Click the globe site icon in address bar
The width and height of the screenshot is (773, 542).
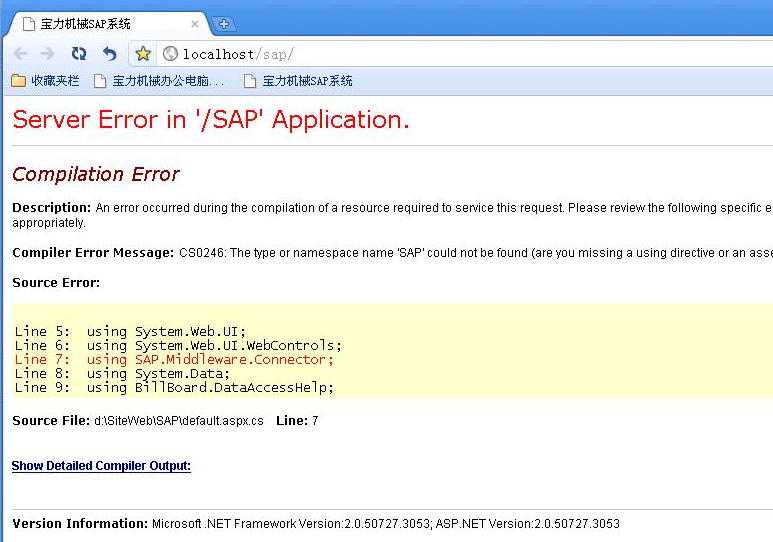coord(170,53)
